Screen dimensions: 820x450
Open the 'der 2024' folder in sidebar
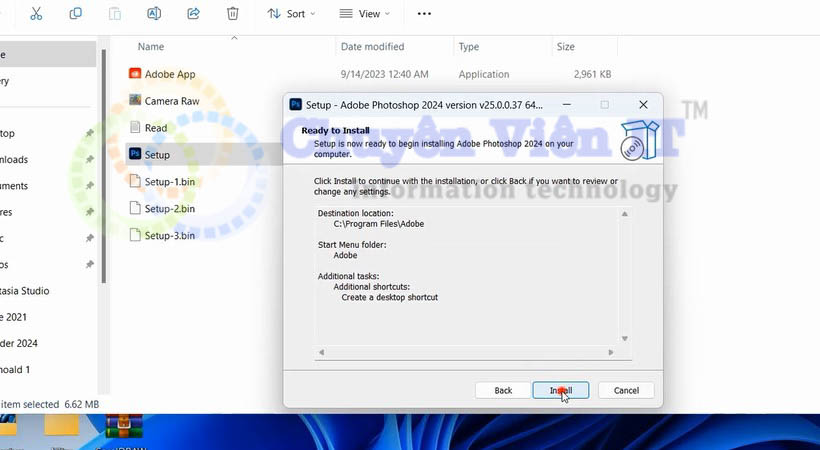(x=19, y=343)
